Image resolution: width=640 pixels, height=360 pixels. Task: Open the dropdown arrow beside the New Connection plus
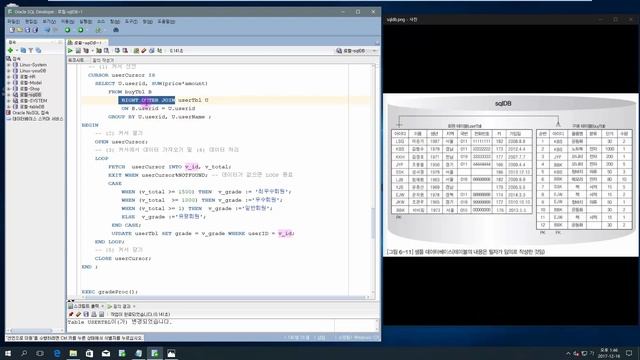point(17,50)
